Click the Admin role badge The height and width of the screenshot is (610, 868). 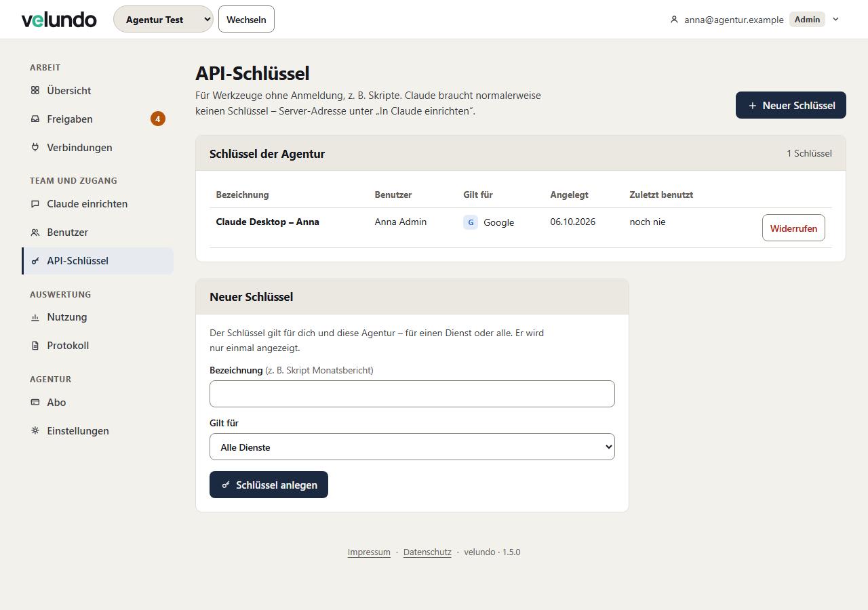(807, 20)
